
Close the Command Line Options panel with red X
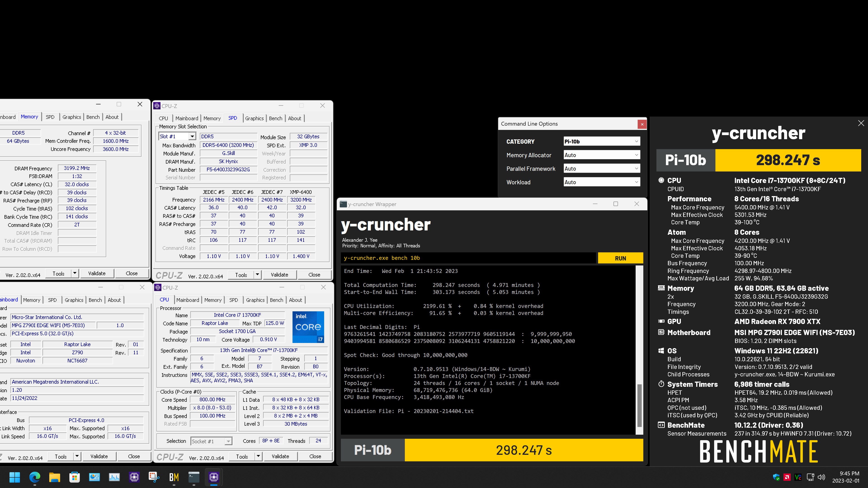[642, 124]
